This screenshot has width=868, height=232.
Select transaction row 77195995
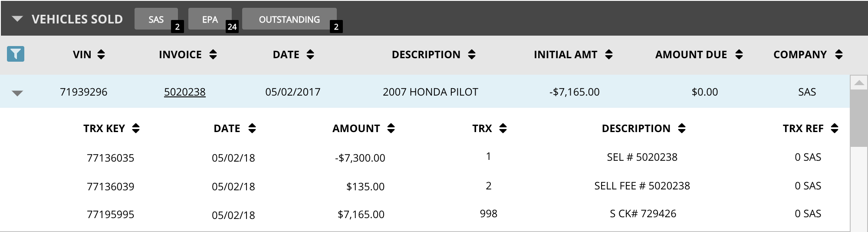tap(111, 215)
